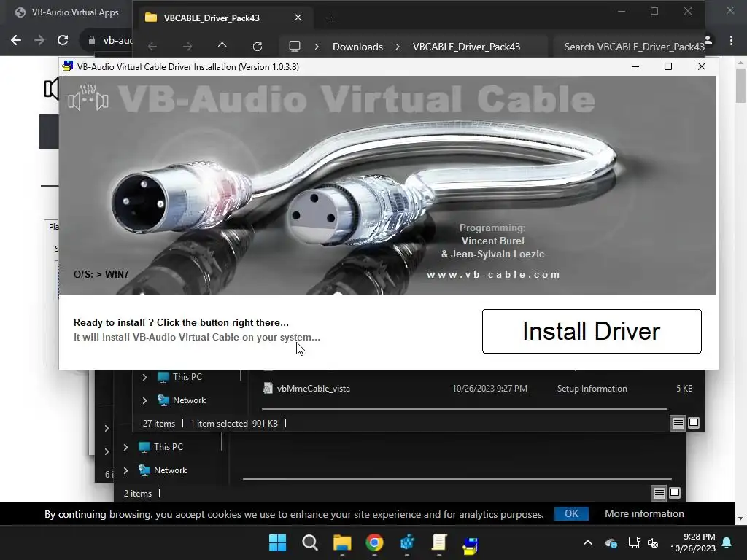Go back in the Chrome browser
The width and height of the screenshot is (747, 560).
(x=16, y=40)
